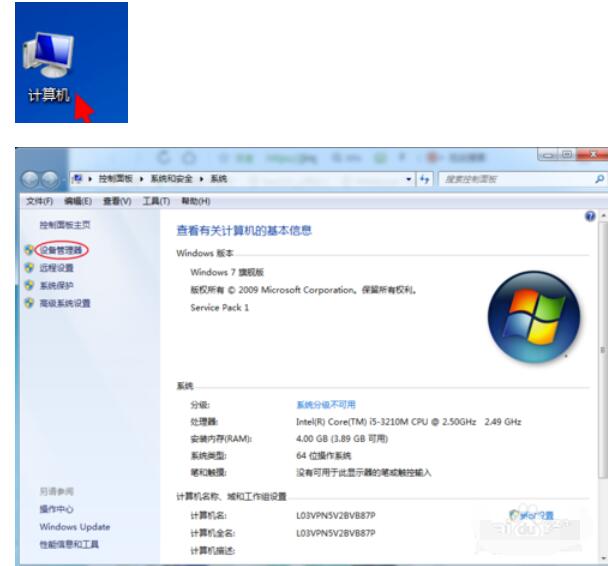The image size is (608, 566).
Task: Open the address bar history dropdown arrow
Action: pyautogui.click(x=409, y=179)
